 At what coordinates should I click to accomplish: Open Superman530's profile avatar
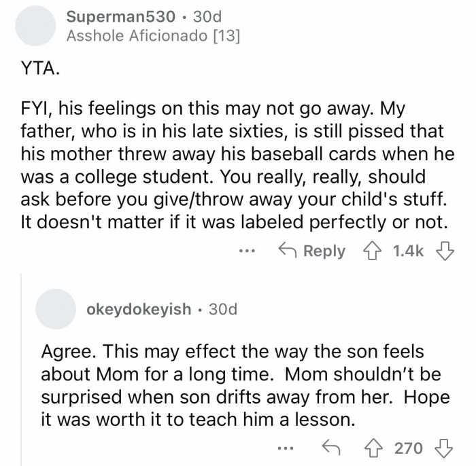[x=37, y=28]
